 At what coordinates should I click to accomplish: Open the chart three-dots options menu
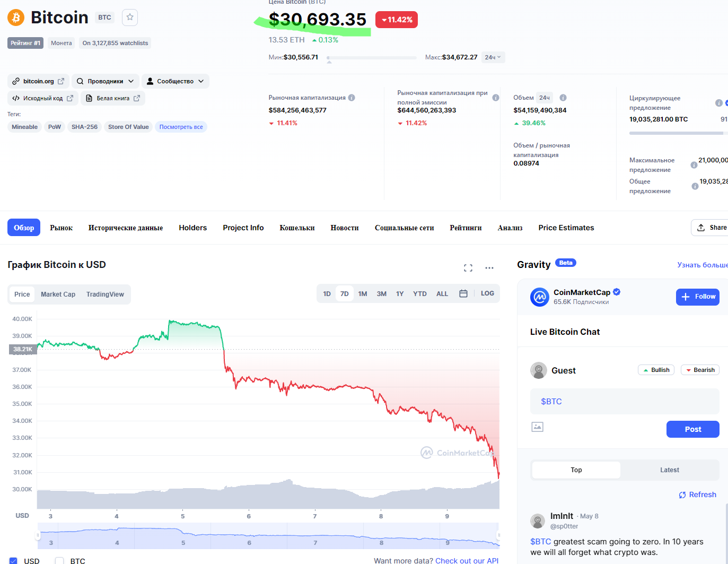[x=489, y=268]
